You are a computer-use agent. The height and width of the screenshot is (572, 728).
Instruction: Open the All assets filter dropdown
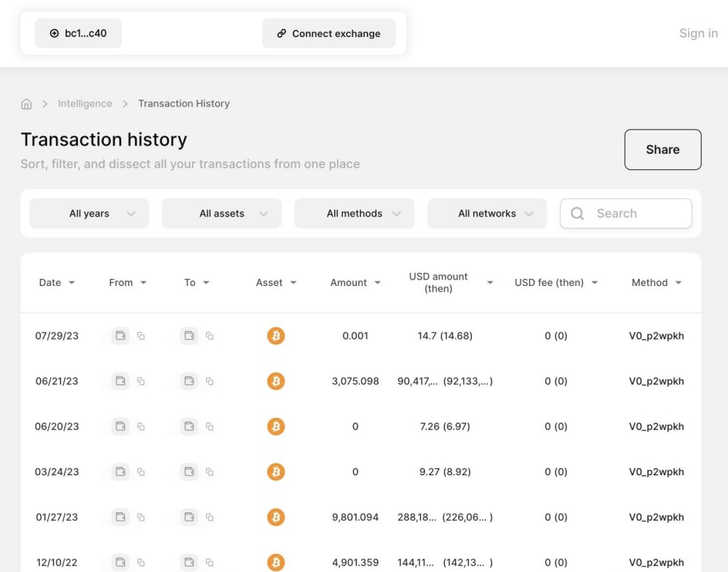pyautogui.click(x=222, y=213)
